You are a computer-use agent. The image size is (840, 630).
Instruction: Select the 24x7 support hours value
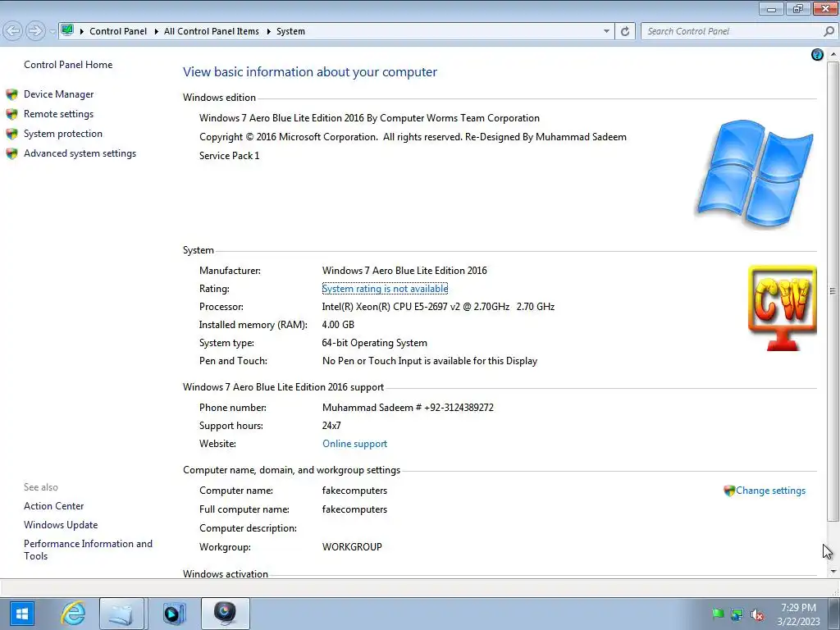pyautogui.click(x=331, y=426)
